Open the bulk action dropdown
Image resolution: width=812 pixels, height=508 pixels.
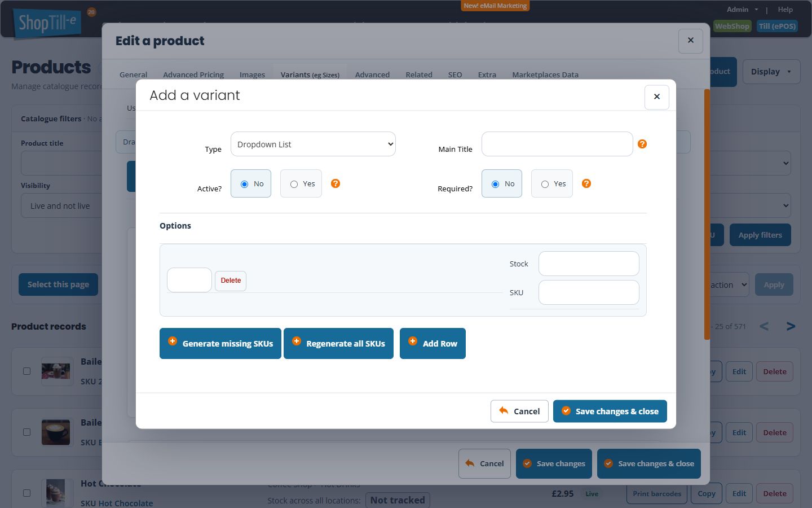click(729, 285)
